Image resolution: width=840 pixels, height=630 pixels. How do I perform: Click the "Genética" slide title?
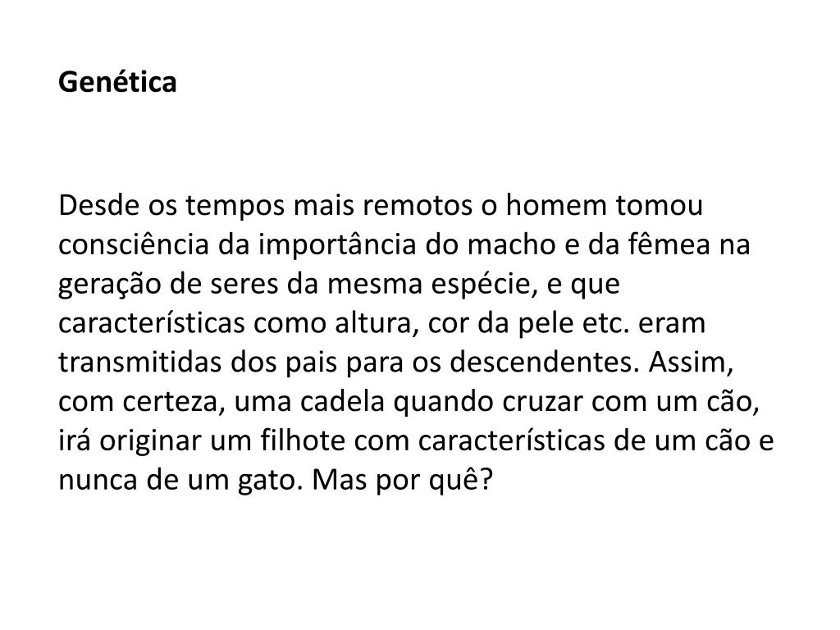[117, 83]
